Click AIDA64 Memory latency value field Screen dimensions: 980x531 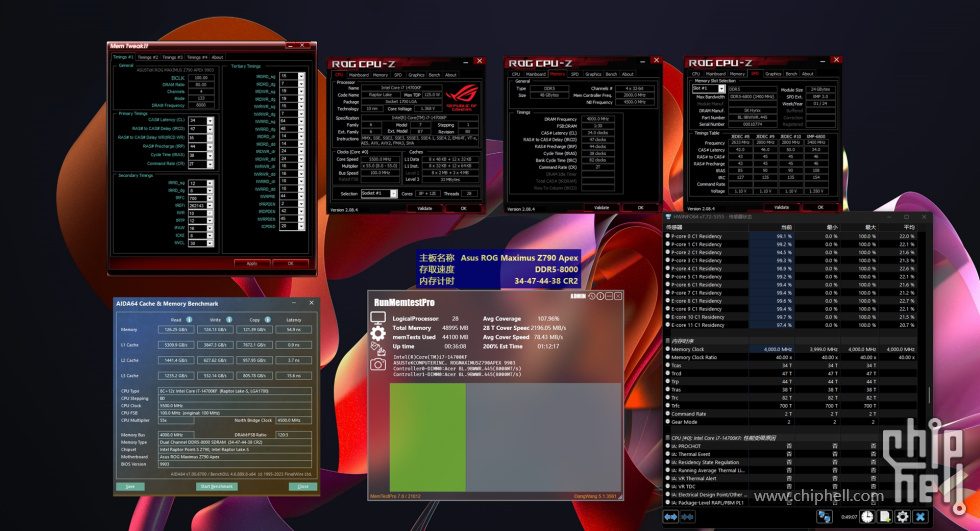(294, 329)
